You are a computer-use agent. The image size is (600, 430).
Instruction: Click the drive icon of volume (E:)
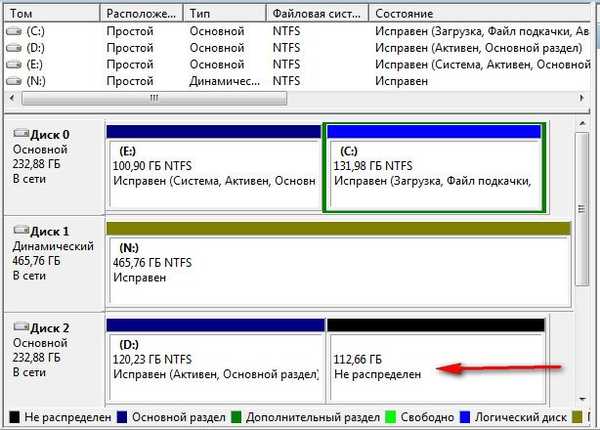point(14,64)
